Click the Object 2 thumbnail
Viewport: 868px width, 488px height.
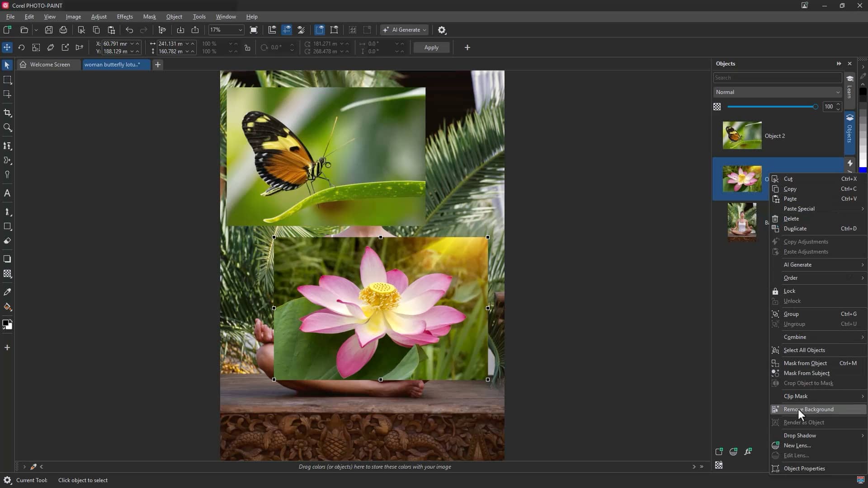[x=742, y=135]
